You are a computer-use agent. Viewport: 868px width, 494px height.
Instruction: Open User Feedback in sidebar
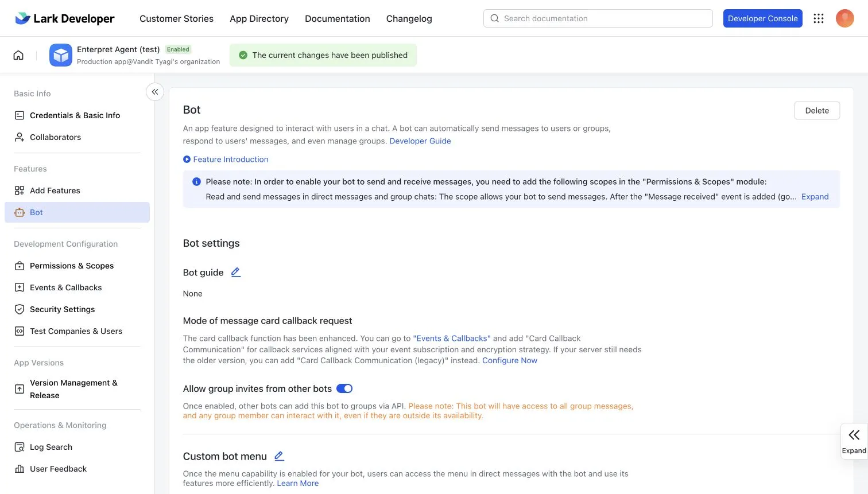tap(77, 469)
